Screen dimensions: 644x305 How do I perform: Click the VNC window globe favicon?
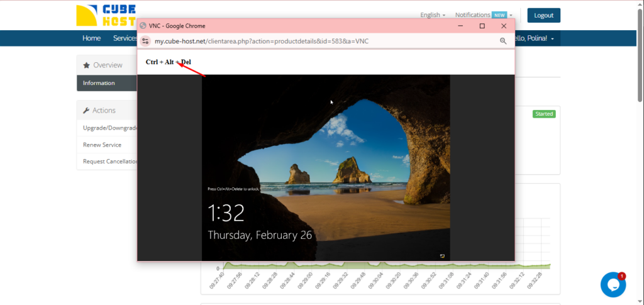coord(143,26)
